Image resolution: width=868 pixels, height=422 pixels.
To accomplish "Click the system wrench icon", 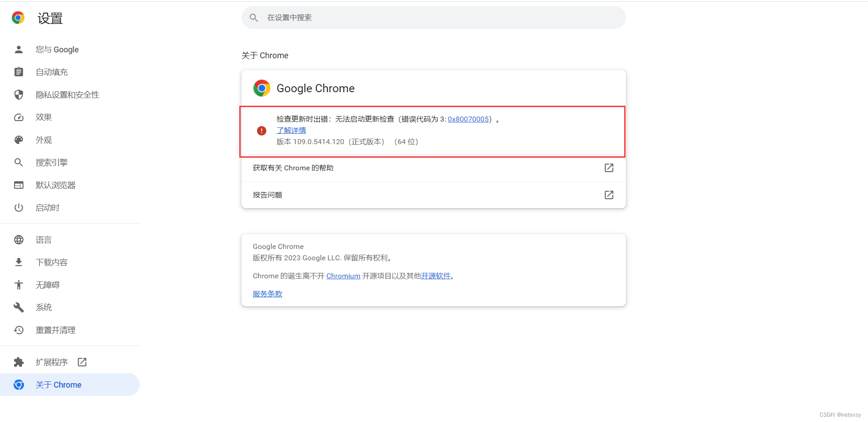I will pos(19,307).
